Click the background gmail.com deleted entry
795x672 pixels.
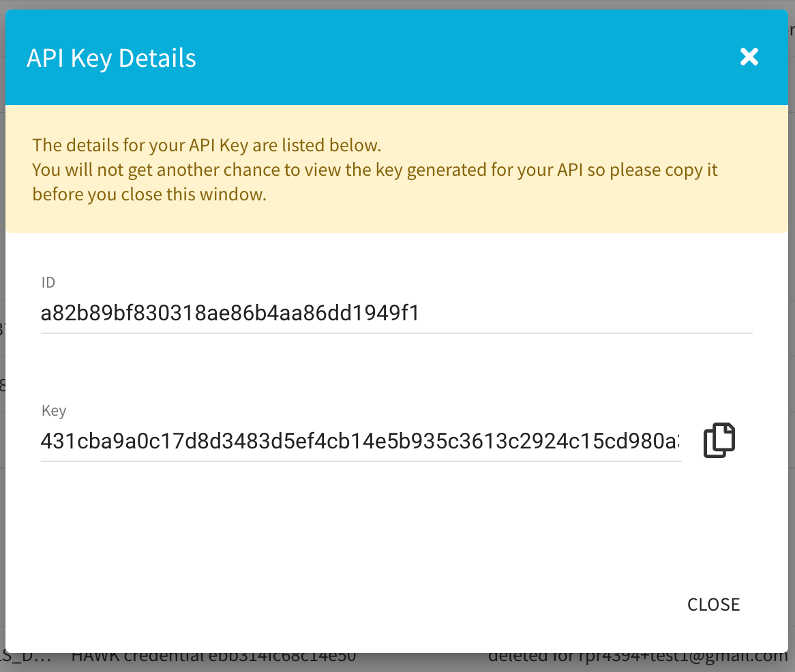pyautogui.click(x=637, y=657)
